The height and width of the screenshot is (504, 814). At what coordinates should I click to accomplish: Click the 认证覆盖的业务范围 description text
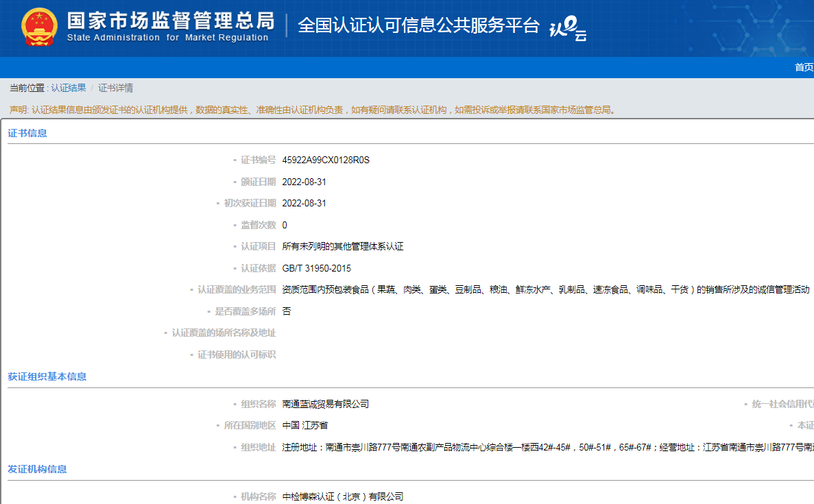coord(546,289)
